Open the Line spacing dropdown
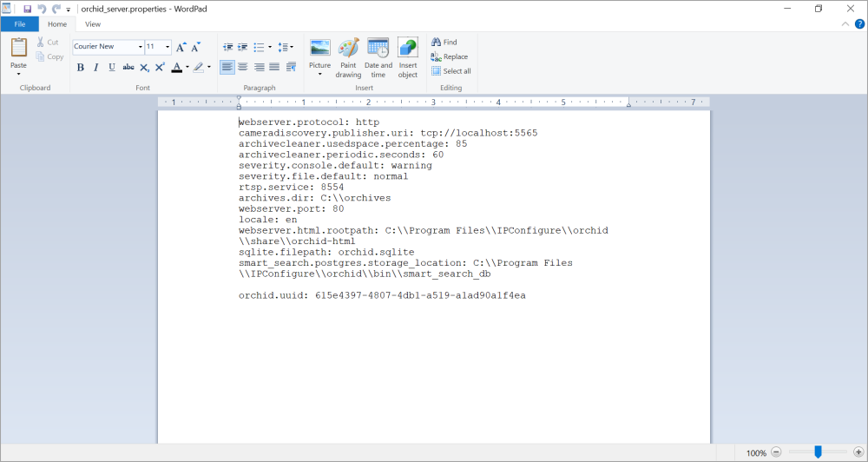 tap(286, 47)
